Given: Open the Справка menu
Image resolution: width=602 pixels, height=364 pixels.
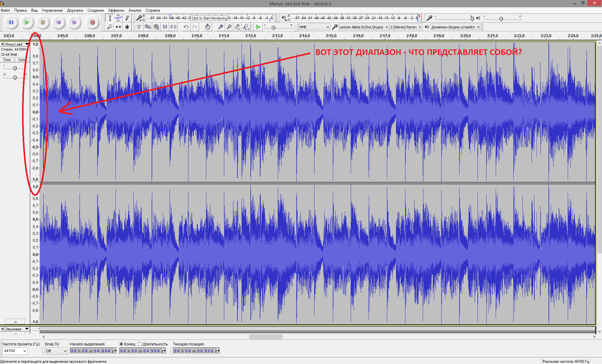Looking at the screenshot, I should tap(153, 10).
